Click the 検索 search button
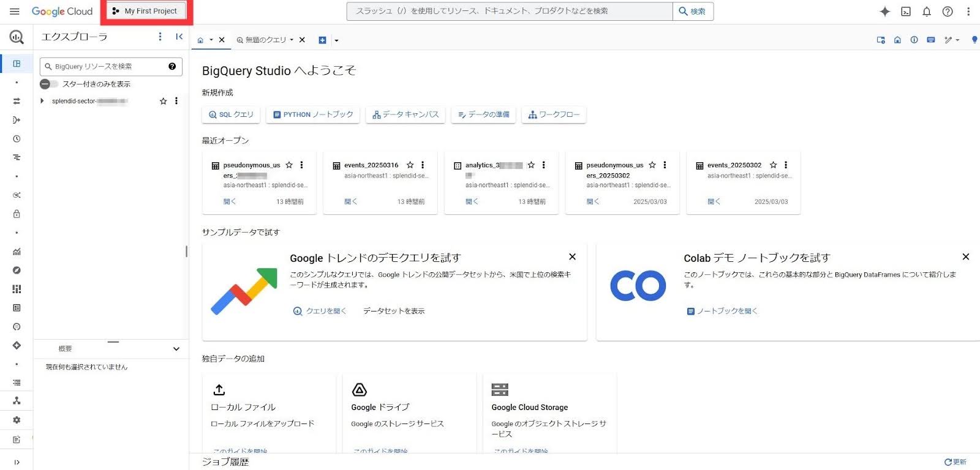Viewport: 980px width, 470px height. click(693, 11)
